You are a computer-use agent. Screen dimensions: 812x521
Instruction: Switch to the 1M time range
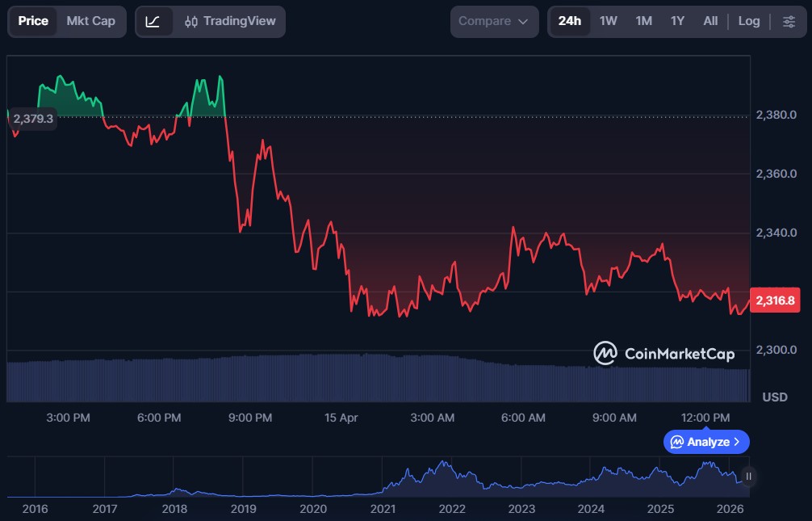tap(643, 21)
